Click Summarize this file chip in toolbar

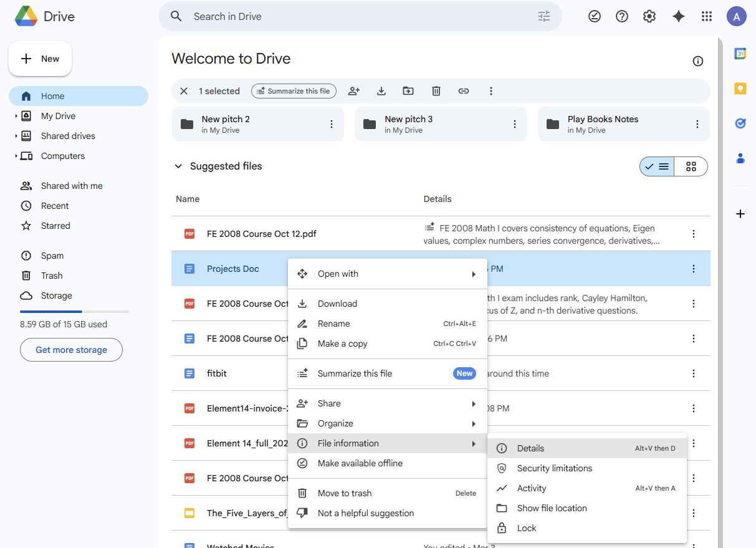click(294, 91)
